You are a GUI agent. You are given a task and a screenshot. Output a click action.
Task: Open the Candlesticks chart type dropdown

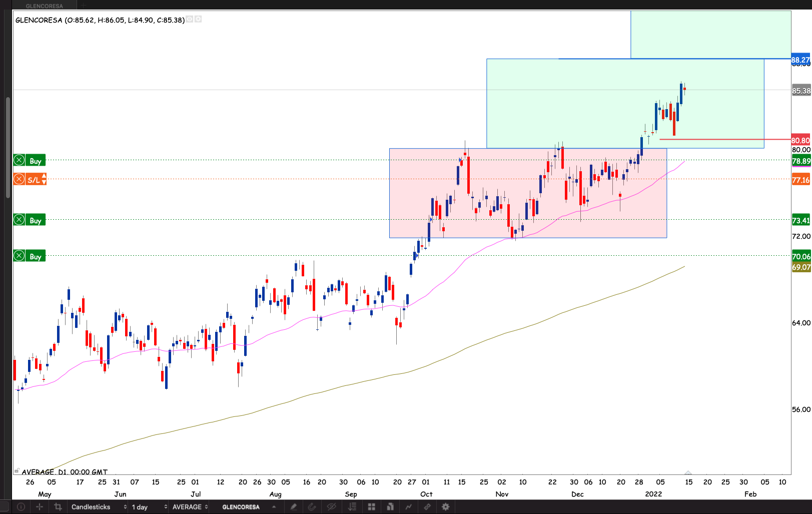(x=99, y=507)
